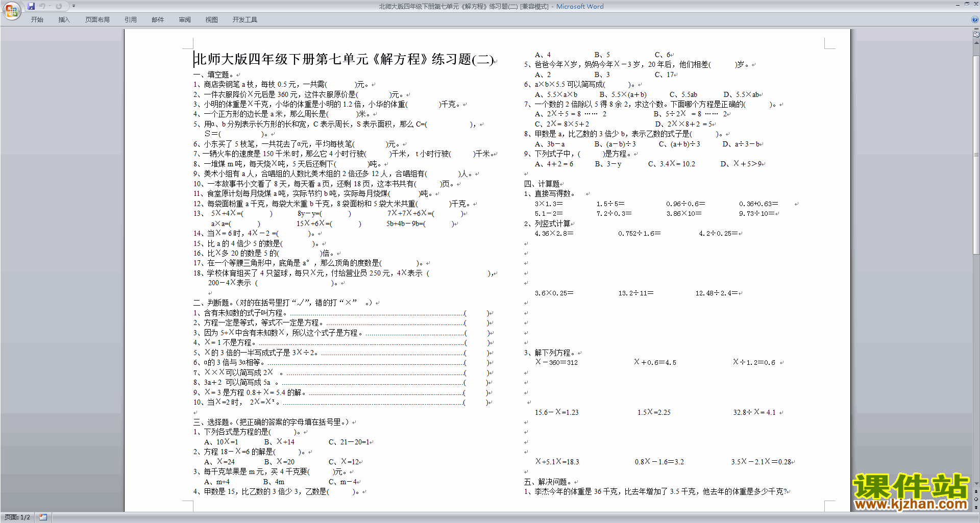Open the 插入 ribbon tab
The width and height of the screenshot is (980, 523).
(x=64, y=20)
